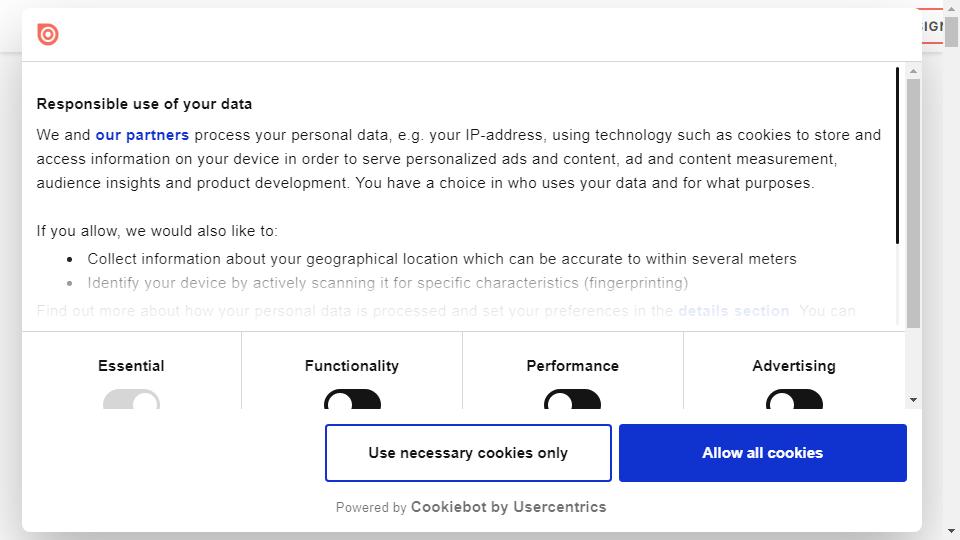The image size is (960, 540).
Task: Click the Advertising category label
Action: click(794, 366)
